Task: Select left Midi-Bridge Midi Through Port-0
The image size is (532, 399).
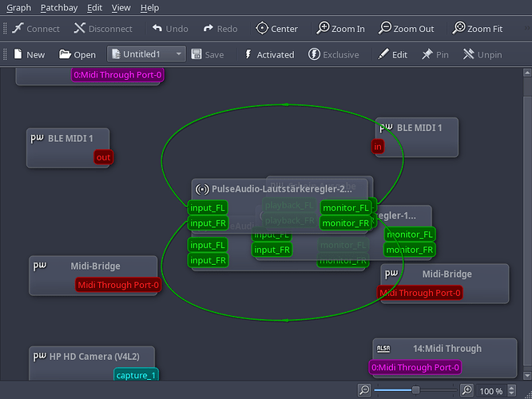Action: pos(118,285)
